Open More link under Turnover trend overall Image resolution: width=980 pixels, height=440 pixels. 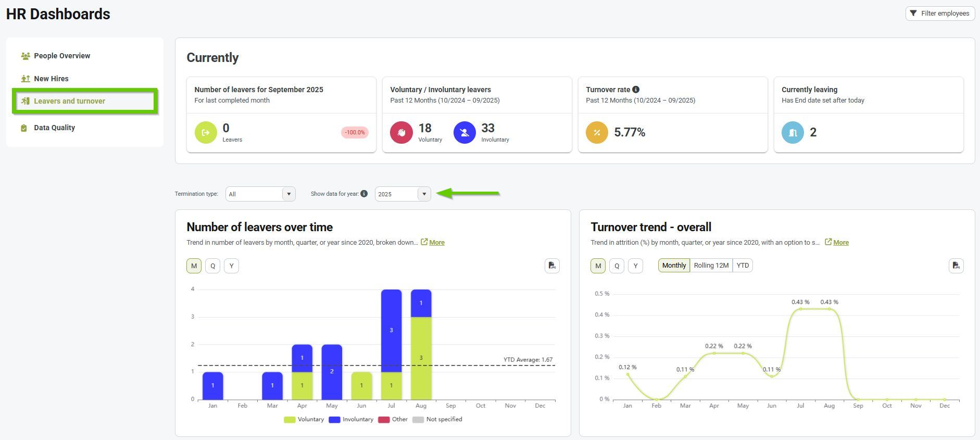pos(840,242)
